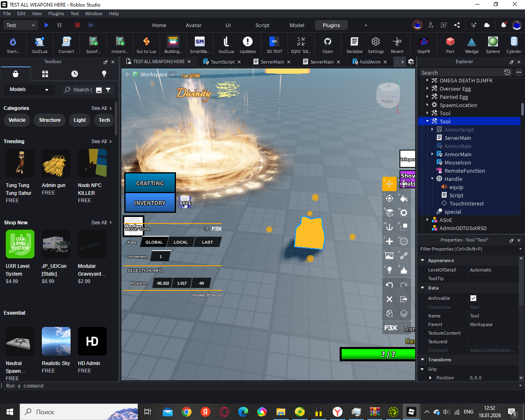Select GLOBAL axes option
Viewport: 525px width, 420px height.
[154, 242]
